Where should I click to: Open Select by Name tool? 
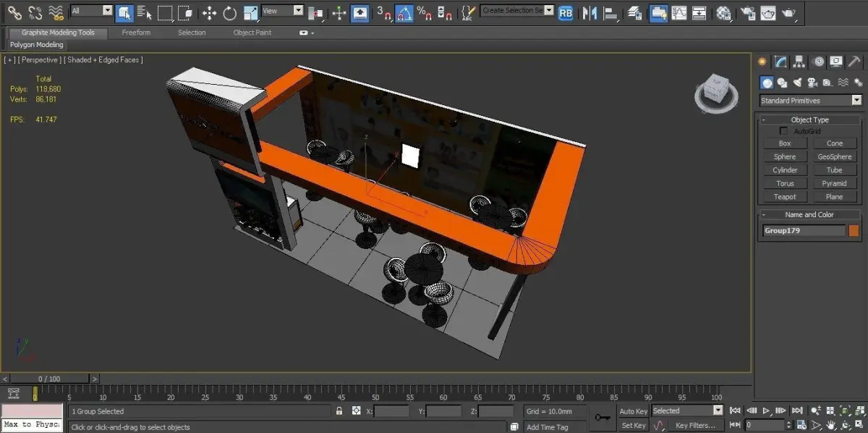tap(145, 12)
